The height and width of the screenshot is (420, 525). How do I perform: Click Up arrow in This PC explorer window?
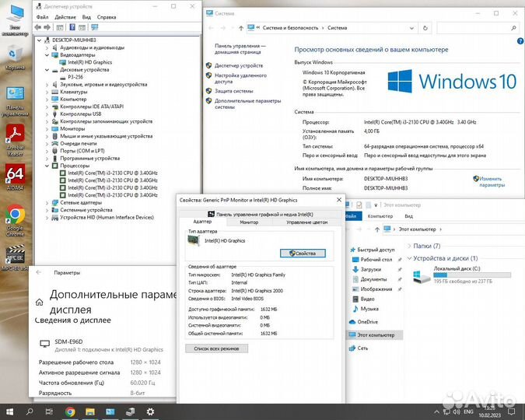pyautogui.click(x=377, y=229)
